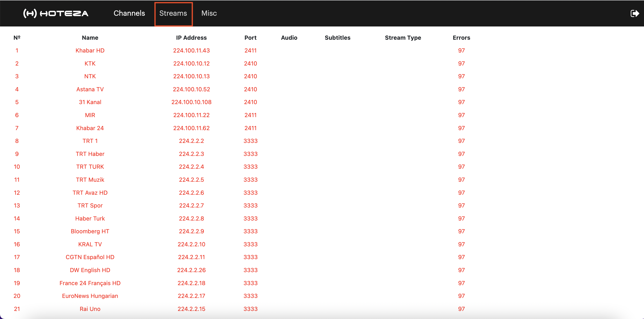Open the Channels tab
Viewport: 644px width, 319px height.
click(x=129, y=13)
